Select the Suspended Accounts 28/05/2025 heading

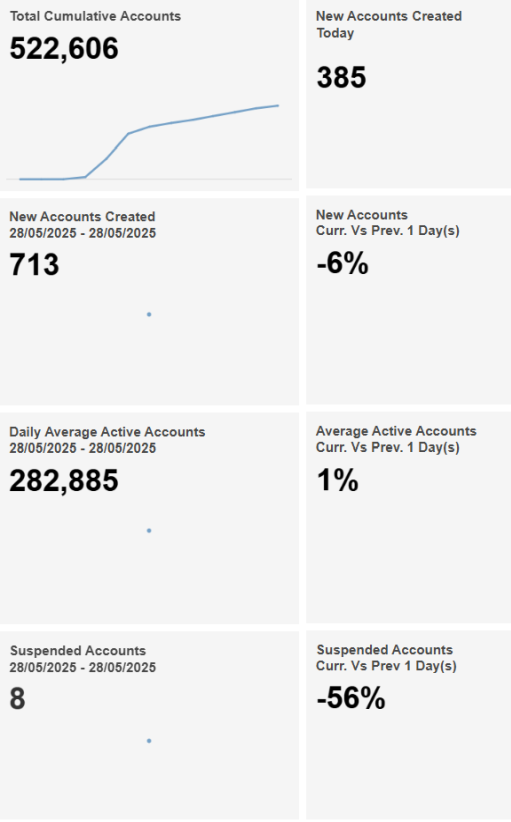tap(83, 659)
